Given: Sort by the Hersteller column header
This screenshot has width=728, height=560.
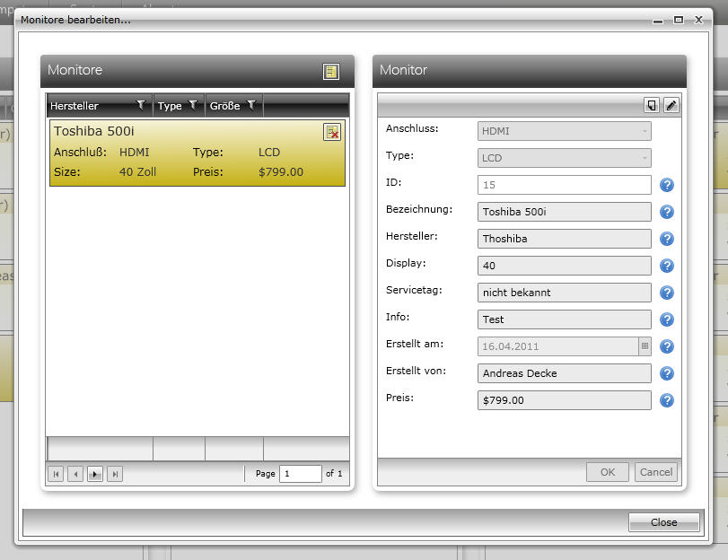Looking at the screenshot, I should pos(75,106).
